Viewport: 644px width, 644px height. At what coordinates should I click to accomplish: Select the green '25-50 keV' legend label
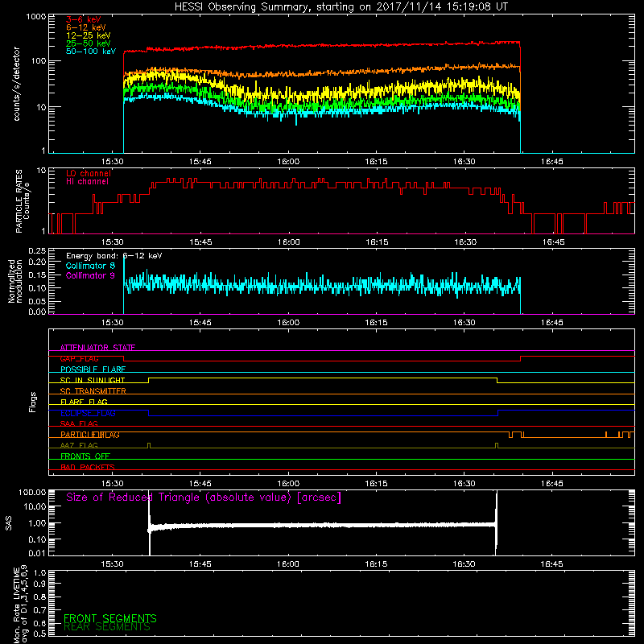pyautogui.click(x=89, y=43)
